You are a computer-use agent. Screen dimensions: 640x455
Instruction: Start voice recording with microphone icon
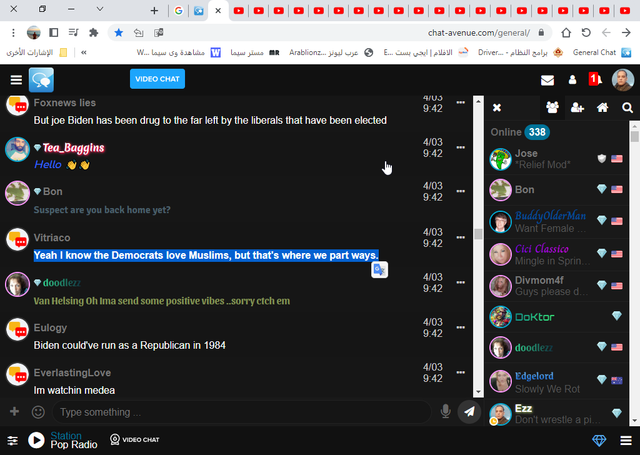point(445,411)
